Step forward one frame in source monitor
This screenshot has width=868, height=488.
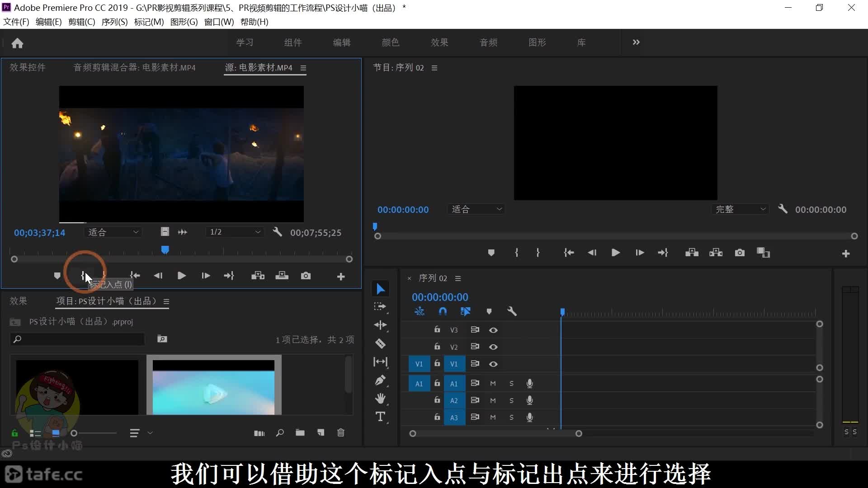coord(206,276)
